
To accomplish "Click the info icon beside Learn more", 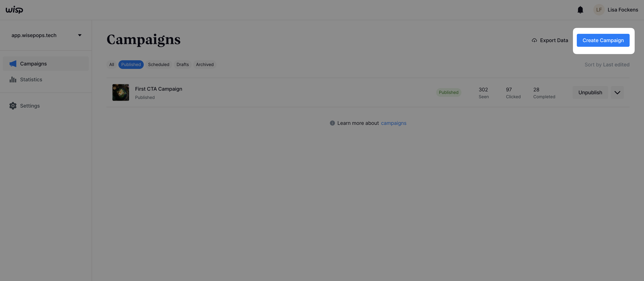I will click(332, 123).
